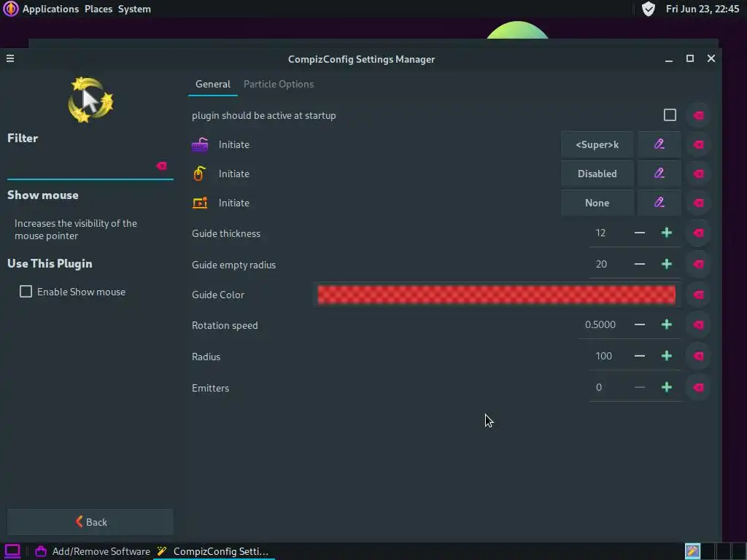
Task: Click the <Super>k key binding button
Action: pyautogui.click(x=597, y=144)
